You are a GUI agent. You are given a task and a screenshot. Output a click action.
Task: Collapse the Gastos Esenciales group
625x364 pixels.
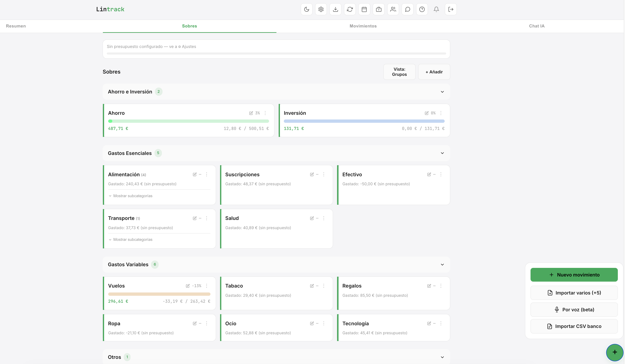coord(442,153)
